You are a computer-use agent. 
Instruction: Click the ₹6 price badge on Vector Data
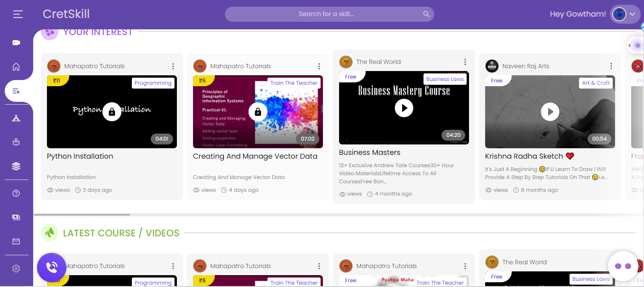point(203,81)
